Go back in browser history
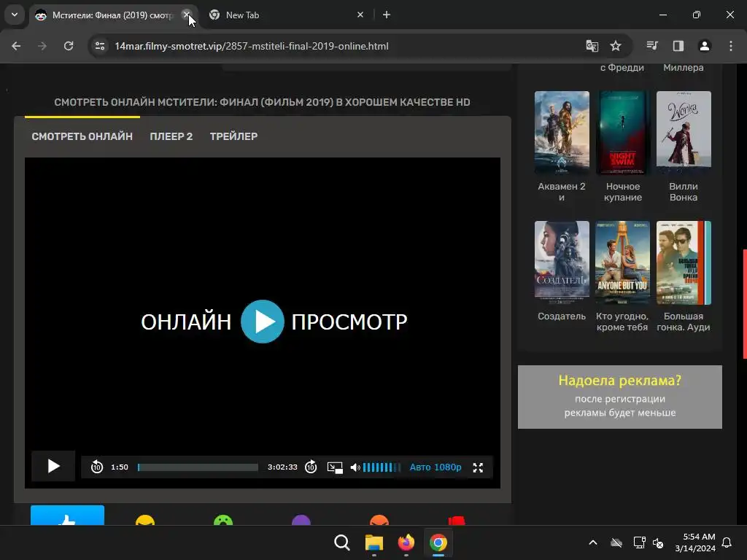747x560 pixels. [16, 46]
